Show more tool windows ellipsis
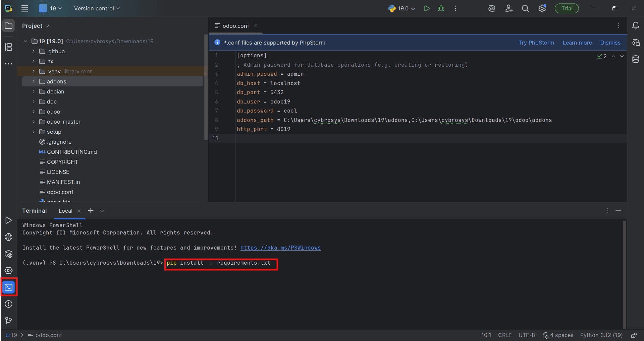Screen dimensions: 644x341 tap(9, 64)
